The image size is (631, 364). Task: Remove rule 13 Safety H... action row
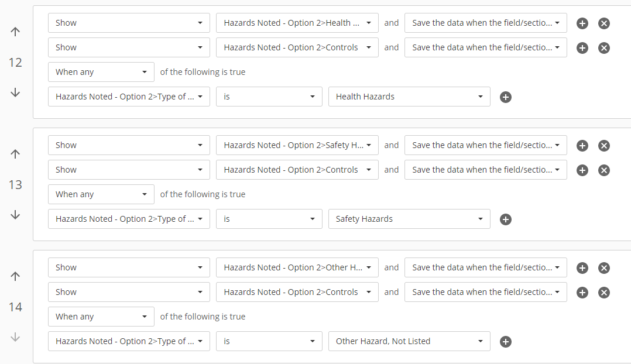604,146
